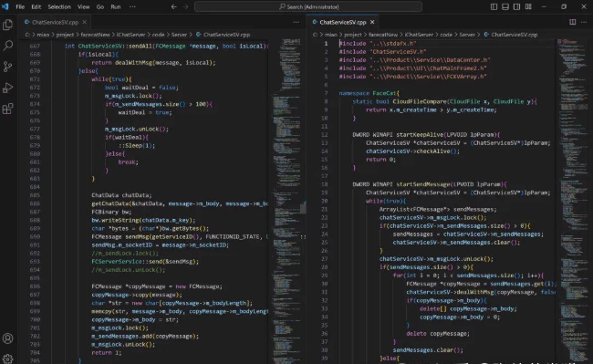Click 'waitDeal = true;' on line 675
This screenshot has width=593, height=364.
click(145, 112)
